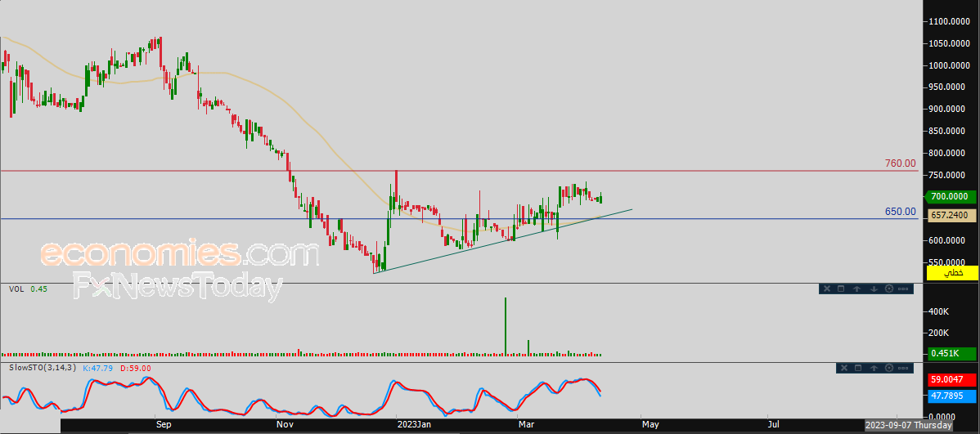Image resolution: width=980 pixels, height=434 pixels.
Task: Move the VOL panel down
Action: [874, 289]
